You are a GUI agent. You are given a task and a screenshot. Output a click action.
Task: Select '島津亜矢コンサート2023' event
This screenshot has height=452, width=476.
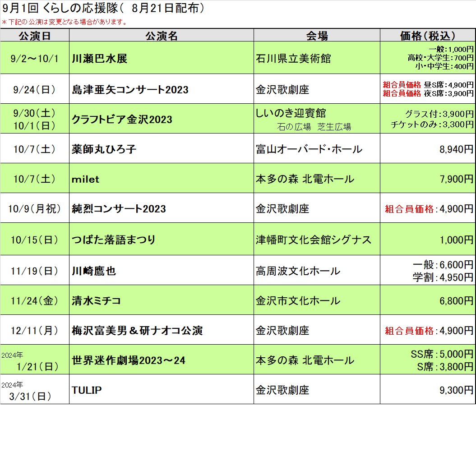[x=130, y=90]
